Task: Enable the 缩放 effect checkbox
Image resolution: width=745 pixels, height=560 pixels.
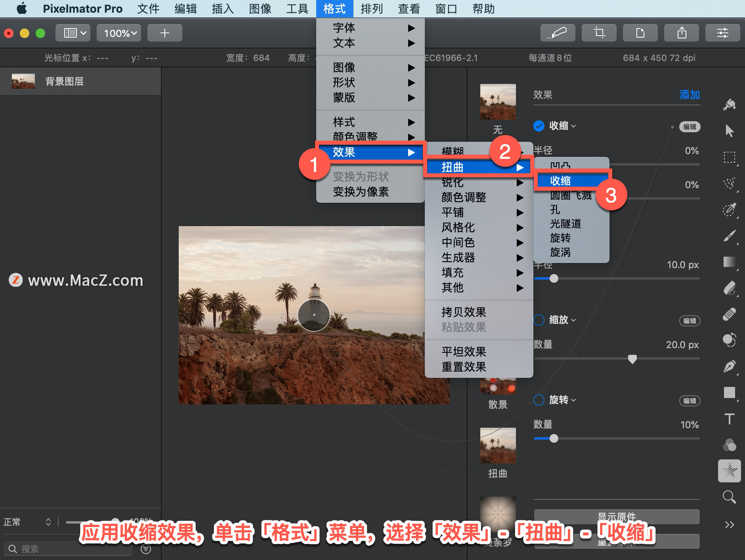Action: click(539, 320)
